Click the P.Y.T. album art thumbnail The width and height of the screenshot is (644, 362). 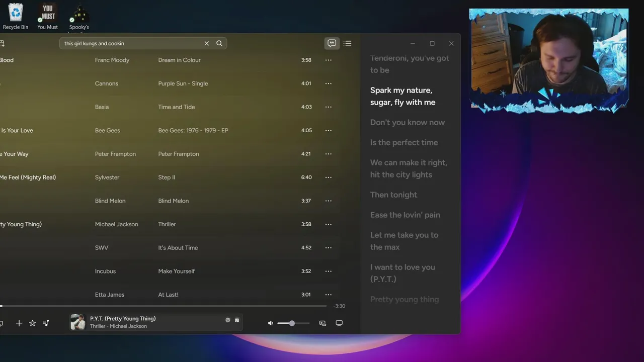click(x=78, y=322)
